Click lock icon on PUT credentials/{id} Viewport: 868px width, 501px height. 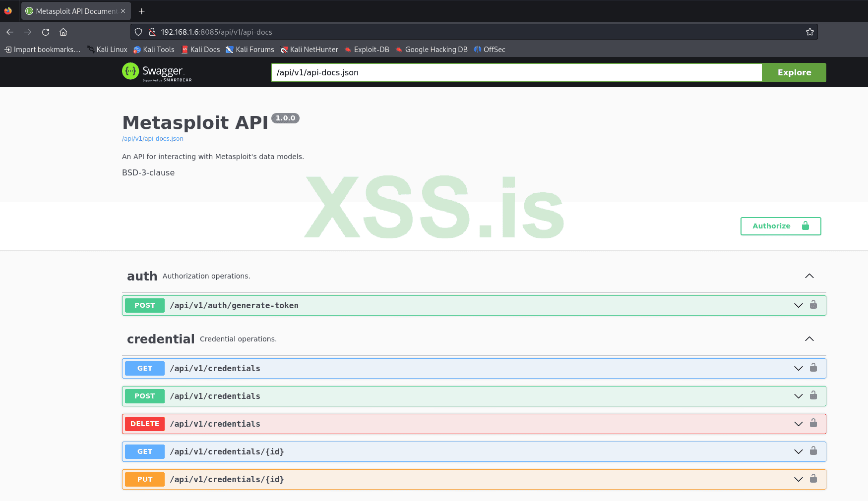pos(813,479)
